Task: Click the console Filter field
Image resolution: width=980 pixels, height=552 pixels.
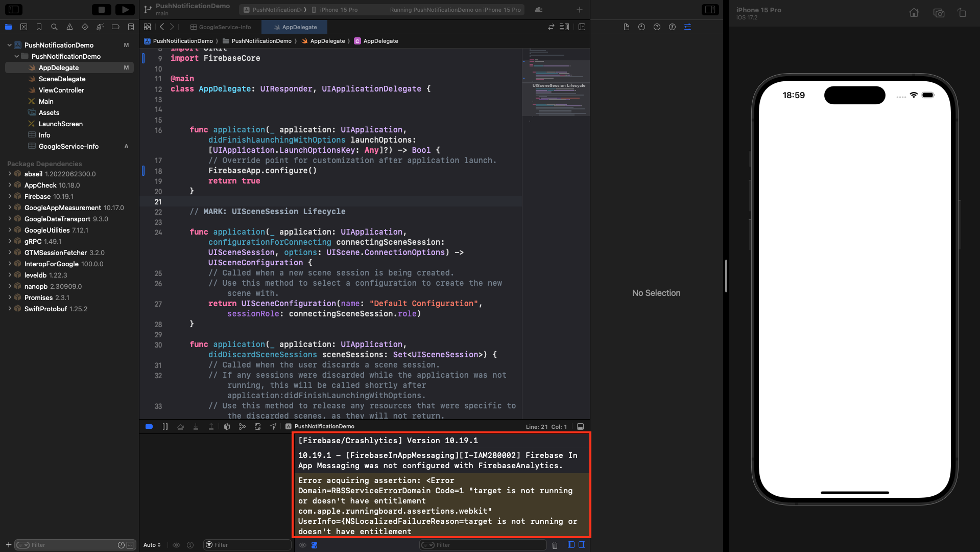Action: [483, 545]
